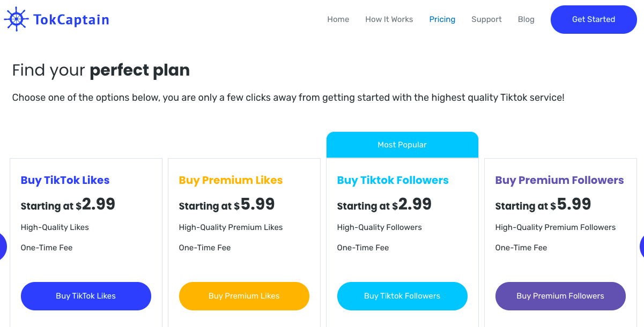Click the TokCaptain ship wheel logo icon
This screenshot has height=327, width=644.
17,19
